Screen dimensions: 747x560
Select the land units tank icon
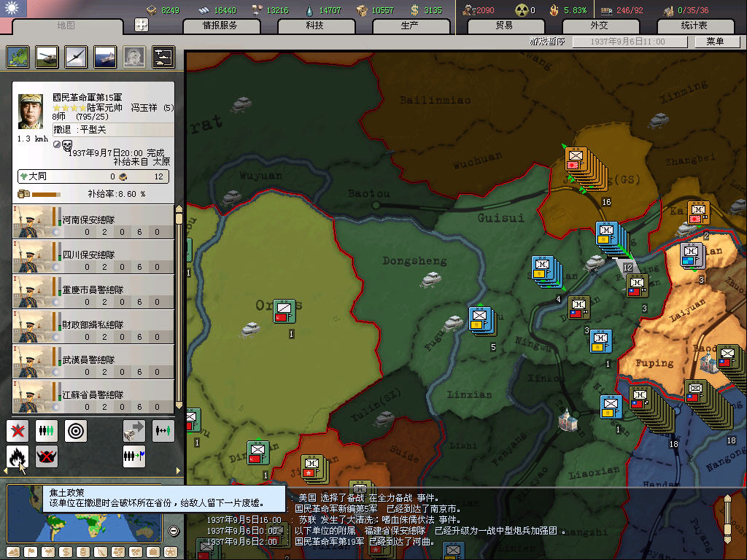click(47, 57)
